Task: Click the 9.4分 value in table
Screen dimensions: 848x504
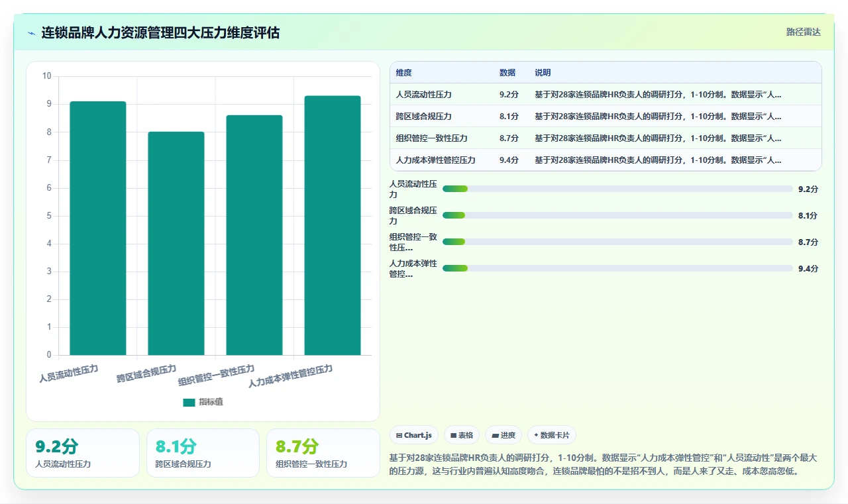Action: [509, 160]
